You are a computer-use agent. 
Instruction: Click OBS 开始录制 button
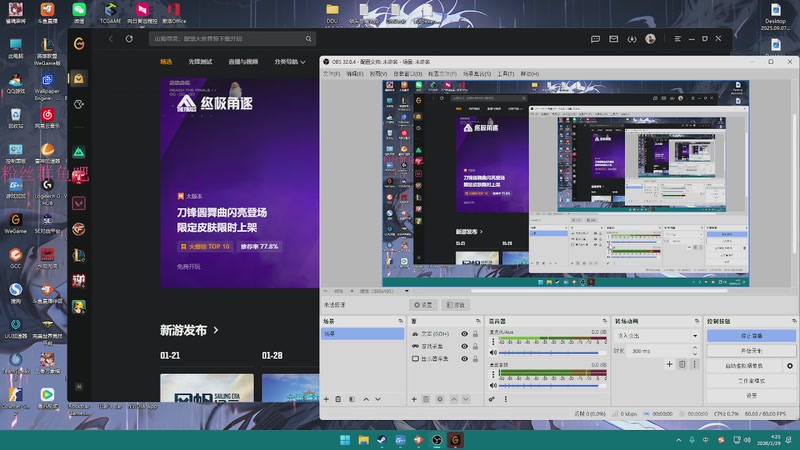[x=751, y=351]
